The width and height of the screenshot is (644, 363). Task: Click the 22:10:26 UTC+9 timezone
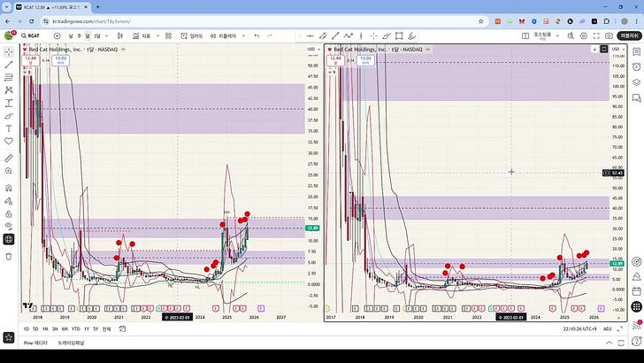[x=579, y=328]
